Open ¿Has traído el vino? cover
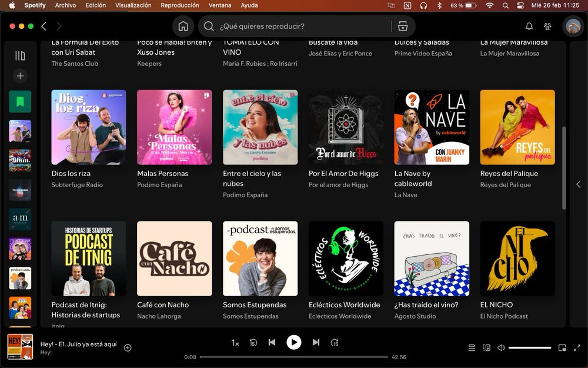588x368 pixels. tap(432, 258)
